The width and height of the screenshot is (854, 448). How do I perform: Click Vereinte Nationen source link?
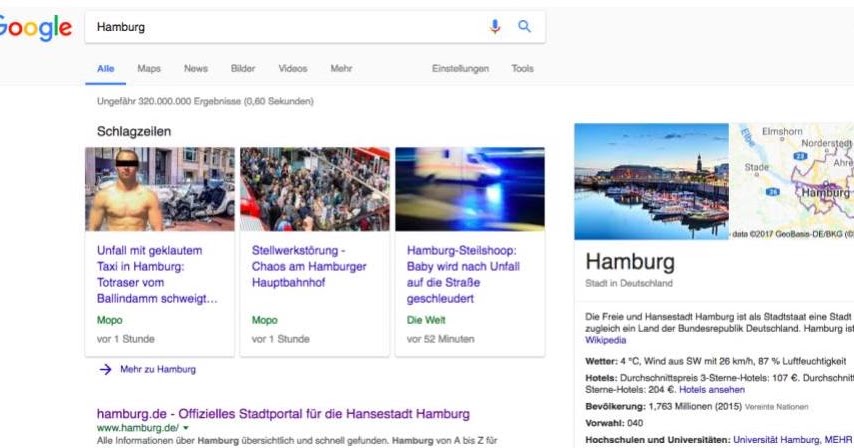(777, 407)
